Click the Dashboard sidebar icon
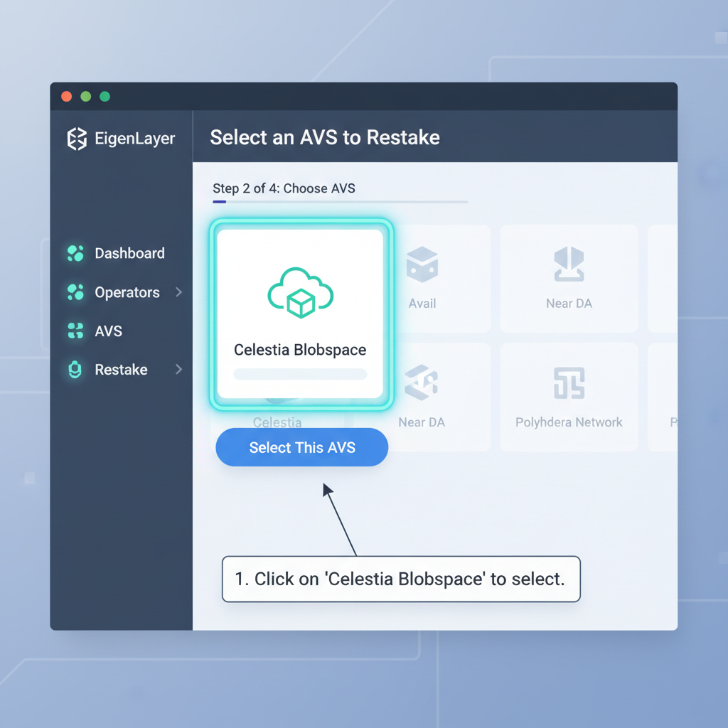The height and width of the screenshot is (728, 728). click(75, 254)
